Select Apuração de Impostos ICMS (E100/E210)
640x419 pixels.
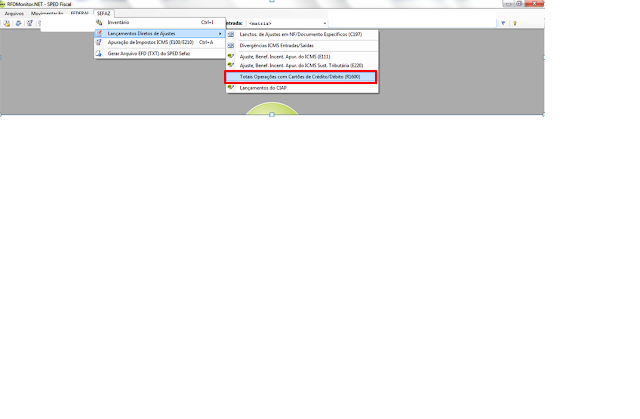[160, 42]
